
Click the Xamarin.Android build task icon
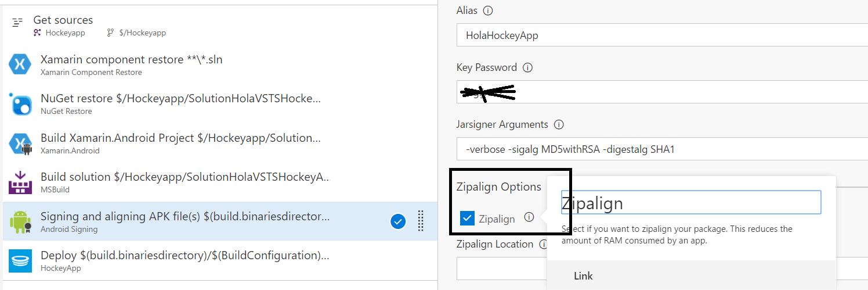20,144
